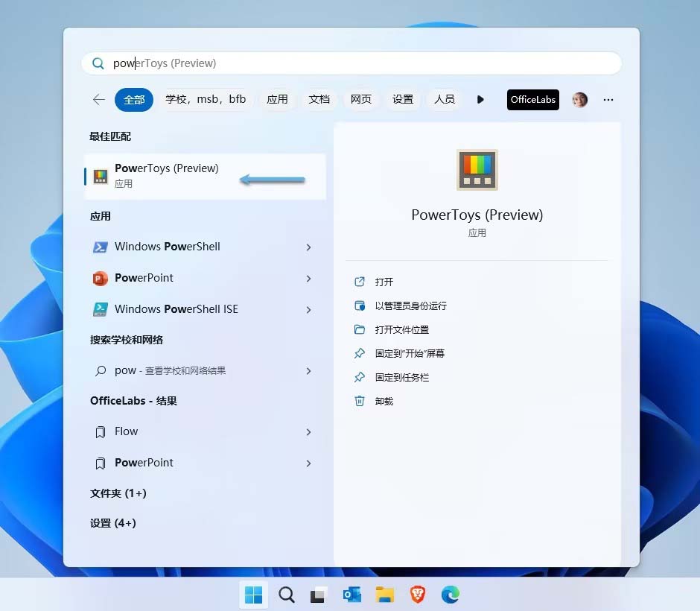Expand Windows PowerShell result chevron
Image resolution: width=700 pixels, height=611 pixels.
(x=308, y=247)
